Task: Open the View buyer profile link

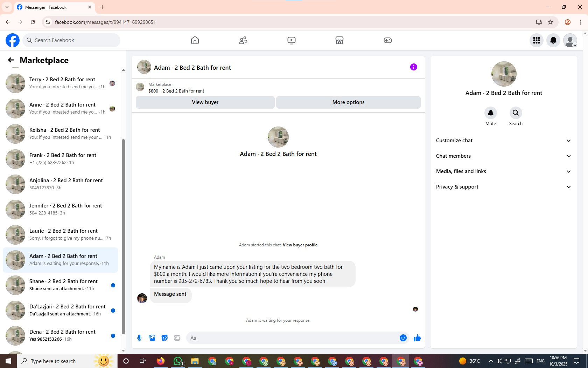Action: tap(300, 245)
